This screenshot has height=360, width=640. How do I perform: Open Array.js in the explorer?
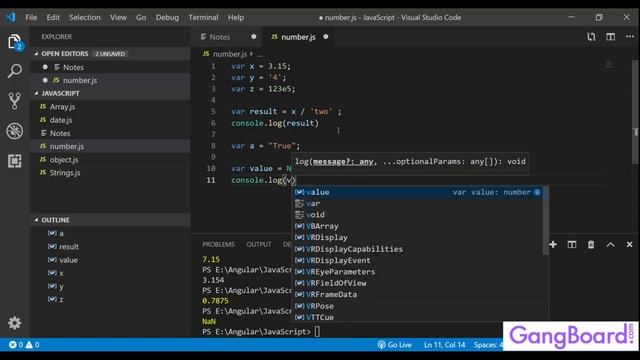point(110,107)
